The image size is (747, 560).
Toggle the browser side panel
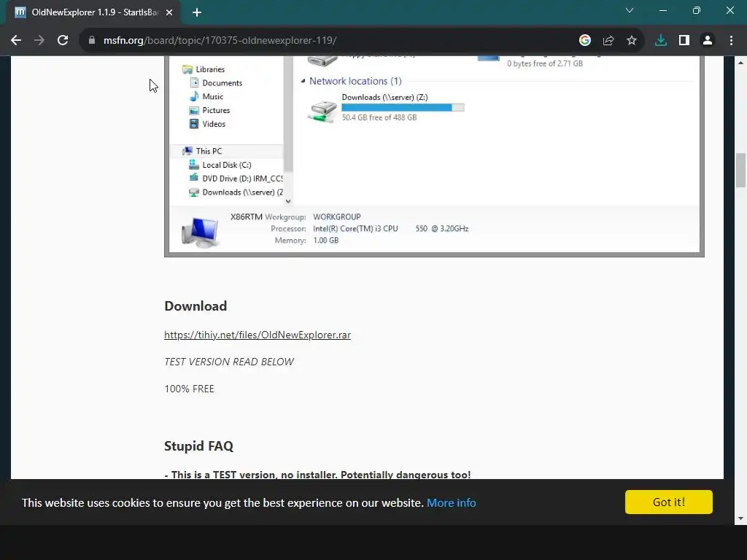(684, 41)
